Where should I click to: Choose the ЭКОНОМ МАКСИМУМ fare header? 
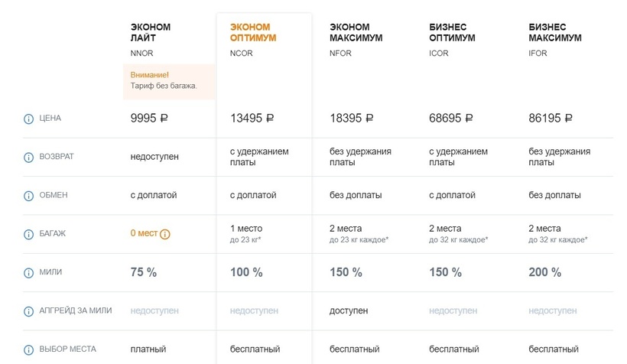coord(356,32)
